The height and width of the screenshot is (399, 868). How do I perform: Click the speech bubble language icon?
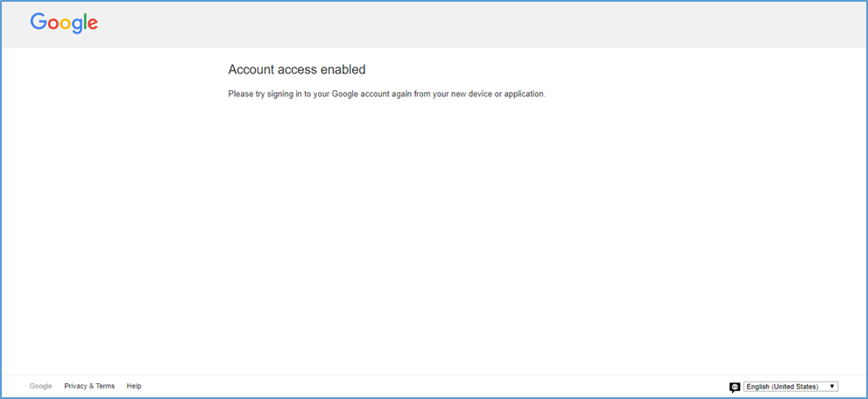pos(735,387)
